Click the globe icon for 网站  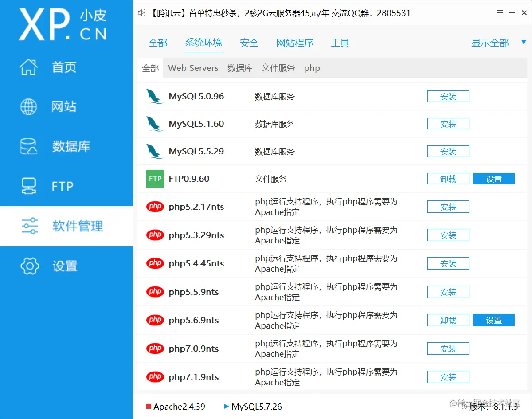click(29, 106)
